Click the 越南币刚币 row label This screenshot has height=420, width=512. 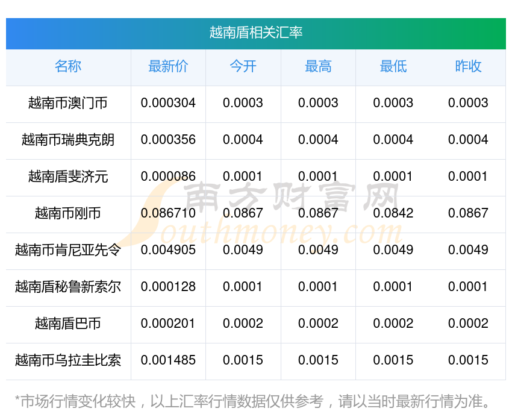point(68,213)
